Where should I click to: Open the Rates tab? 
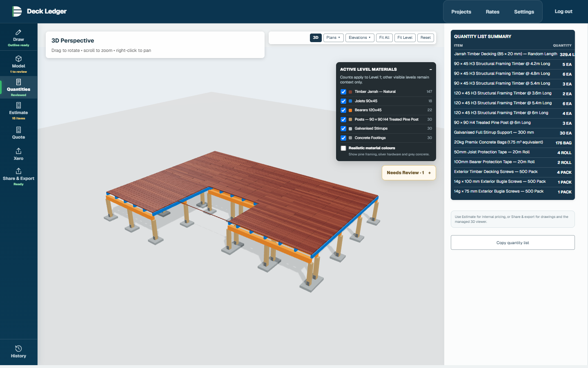[492, 12]
